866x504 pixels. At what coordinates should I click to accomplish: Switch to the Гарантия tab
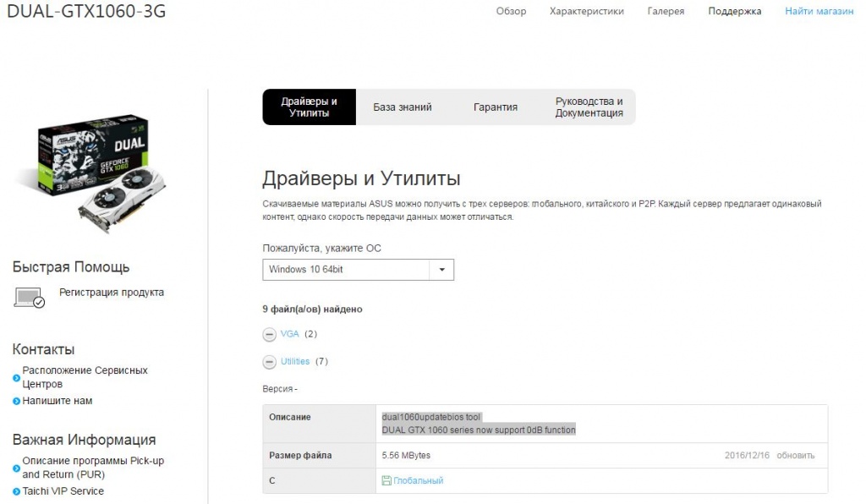(496, 107)
